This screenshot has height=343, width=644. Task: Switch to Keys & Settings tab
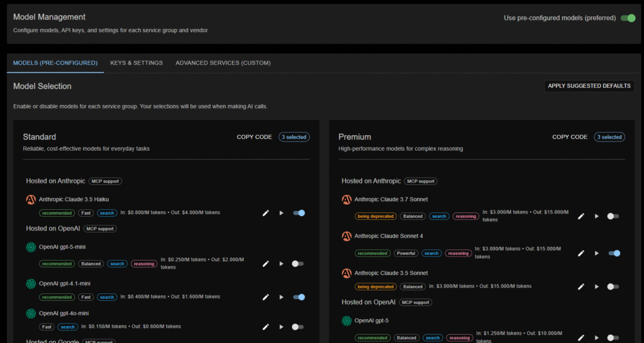pos(136,63)
